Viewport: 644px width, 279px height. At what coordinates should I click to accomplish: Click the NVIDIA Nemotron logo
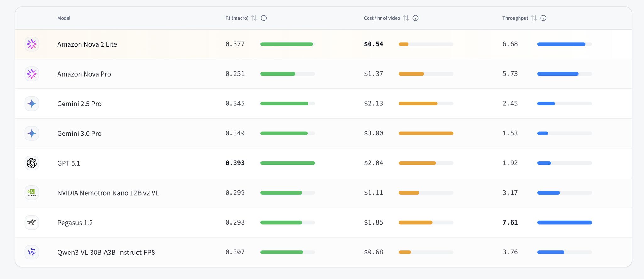coord(32,193)
